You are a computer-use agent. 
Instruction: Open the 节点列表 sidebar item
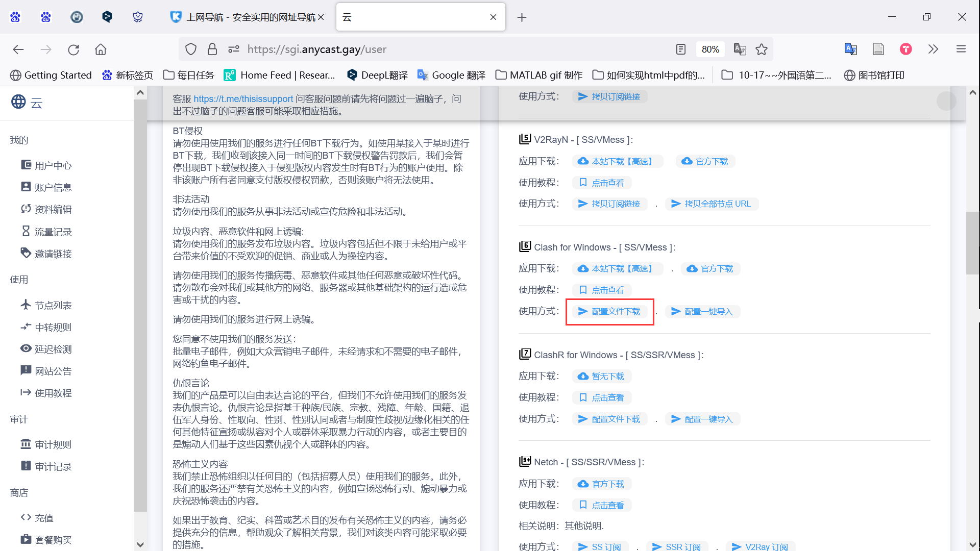[x=53, y=305]
